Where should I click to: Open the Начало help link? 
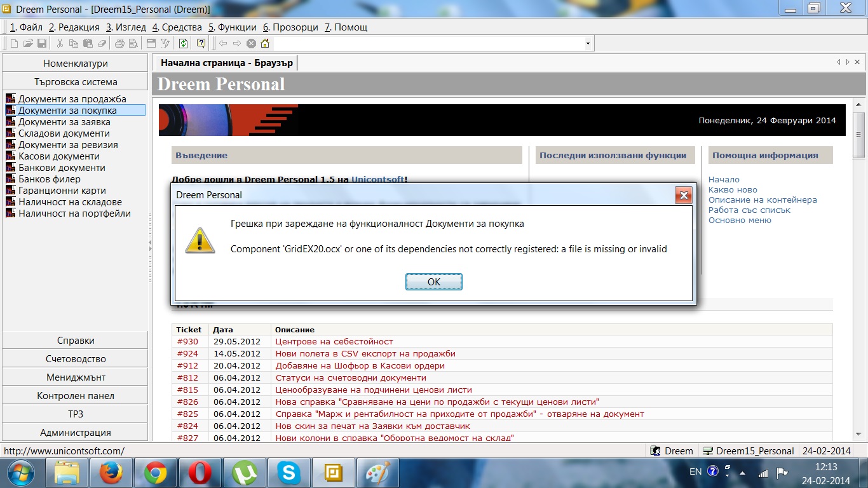pos(724,180)
